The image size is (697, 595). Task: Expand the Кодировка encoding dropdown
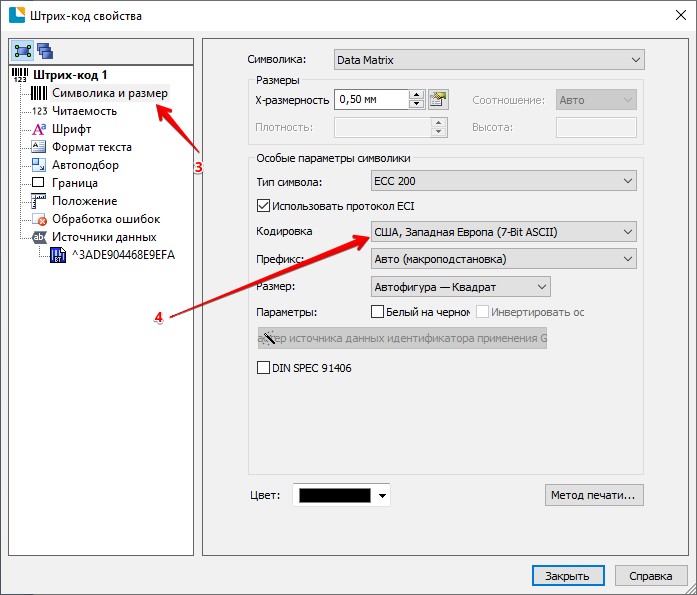pos(503,232)
